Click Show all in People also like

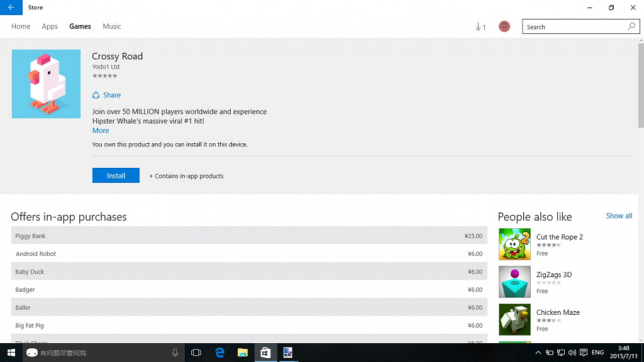tap(619, 216)
